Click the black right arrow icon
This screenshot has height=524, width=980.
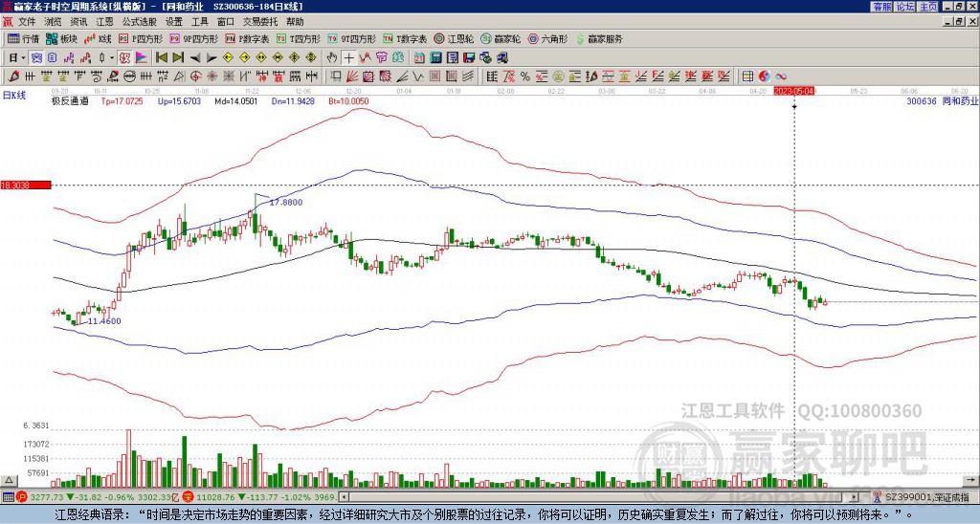(x=212, y=57)
